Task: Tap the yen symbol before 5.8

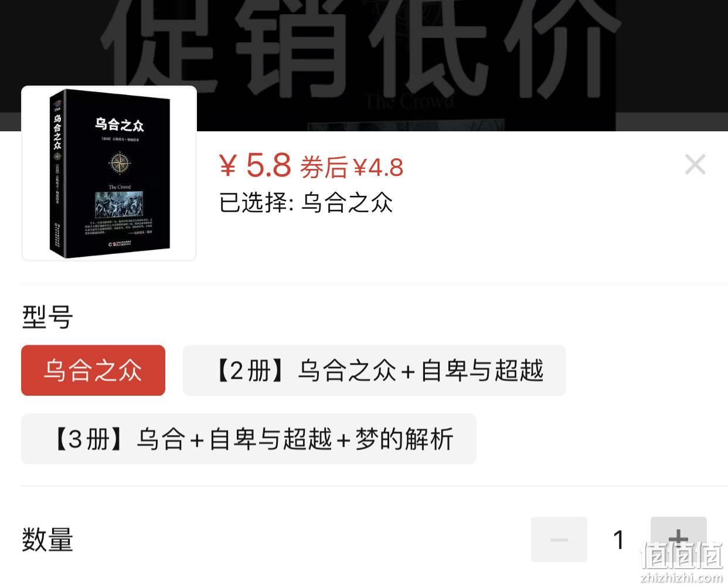Action: coord(227,166)
